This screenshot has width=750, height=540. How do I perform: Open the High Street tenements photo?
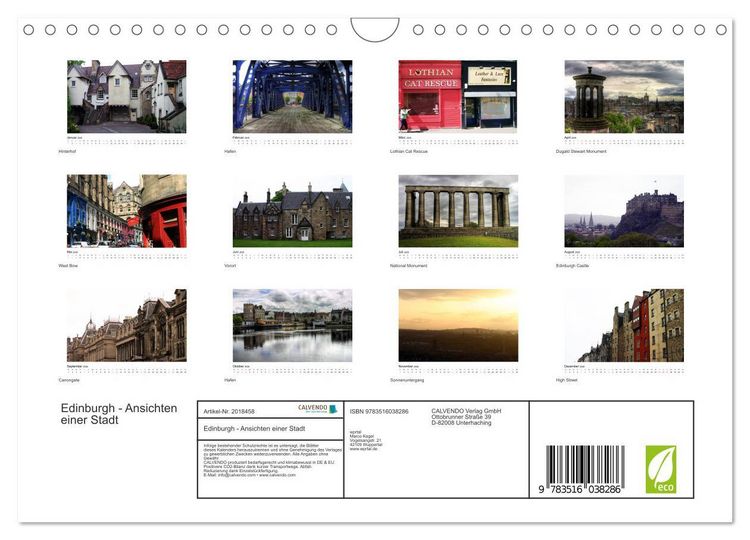click(624, 325)
